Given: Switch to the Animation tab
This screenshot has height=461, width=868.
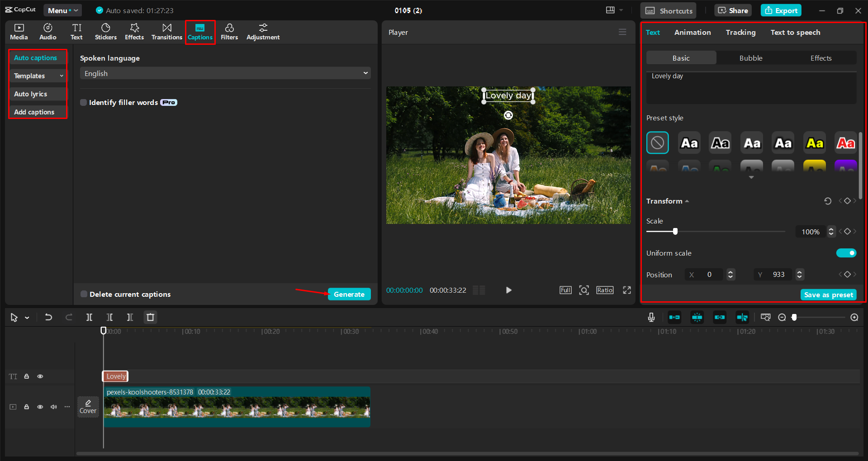Looking at the screenshot, I should 692,32.
